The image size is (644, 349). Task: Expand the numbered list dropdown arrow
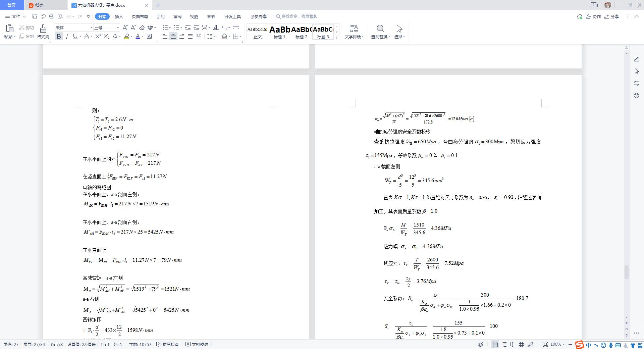pos(181,28)
